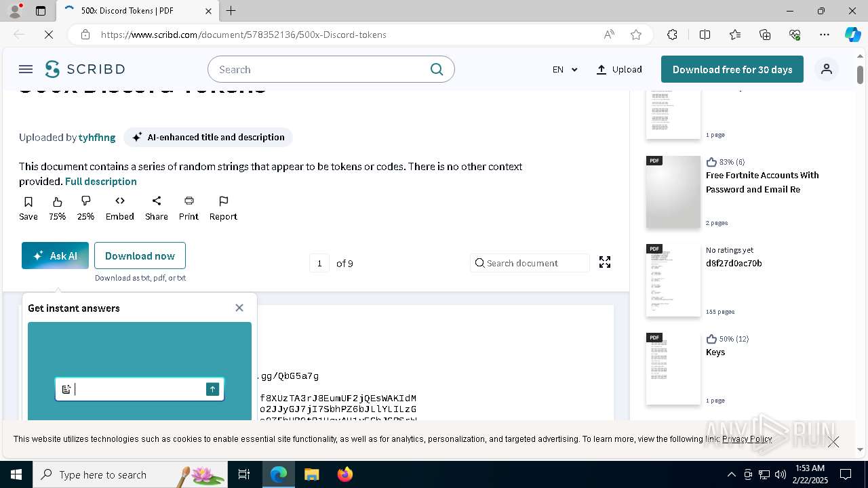868x488 pixels.
Task: Click the AI-enhanced title and description badge
Action: 208,137
